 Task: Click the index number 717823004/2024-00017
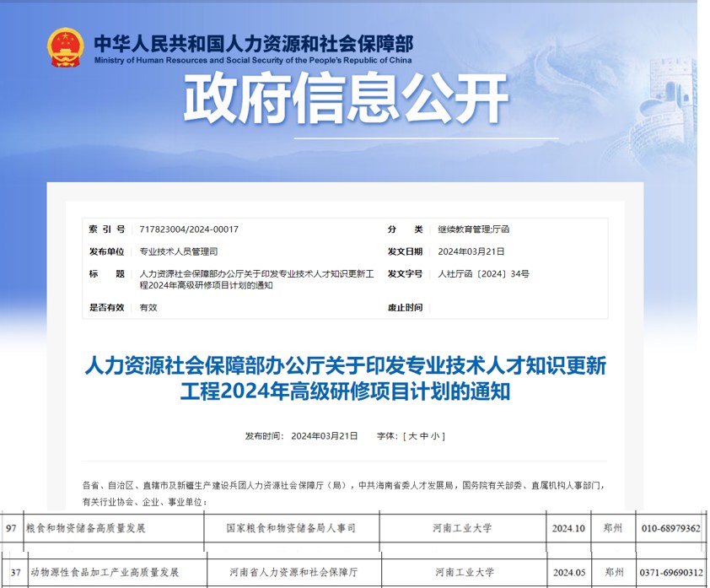click(189, 229)
